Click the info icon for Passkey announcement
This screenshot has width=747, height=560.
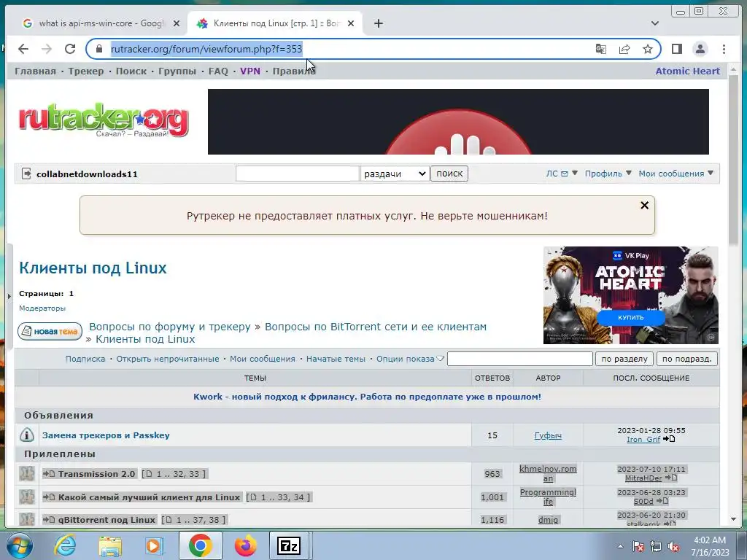(x=27, y=435)
